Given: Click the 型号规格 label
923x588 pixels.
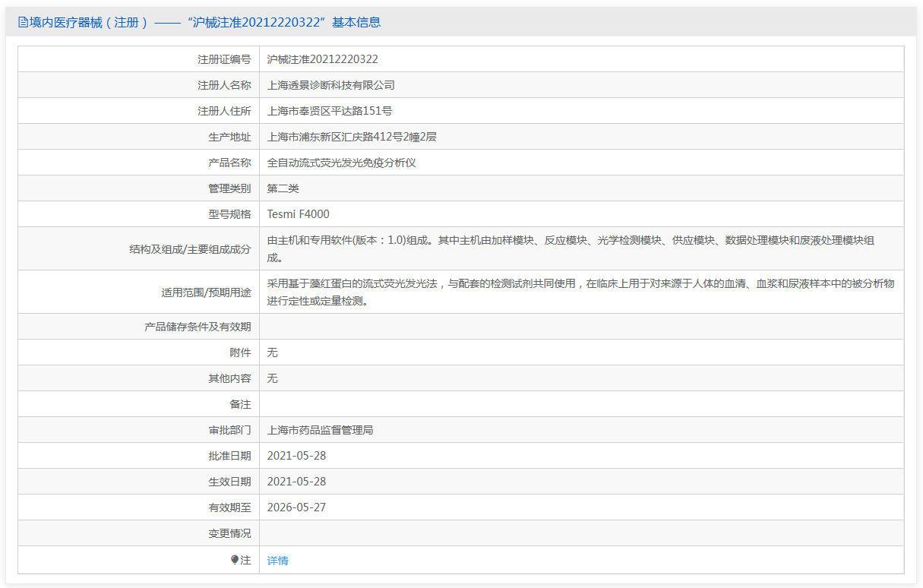Looking at the screenshot, I should click(229, 214).
